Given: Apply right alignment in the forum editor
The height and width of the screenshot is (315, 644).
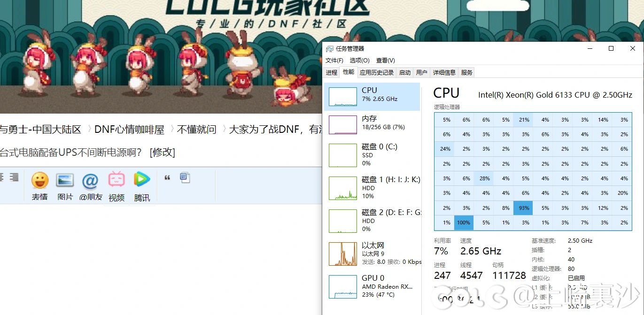Looking at the screenshot, I should (15, 177).
